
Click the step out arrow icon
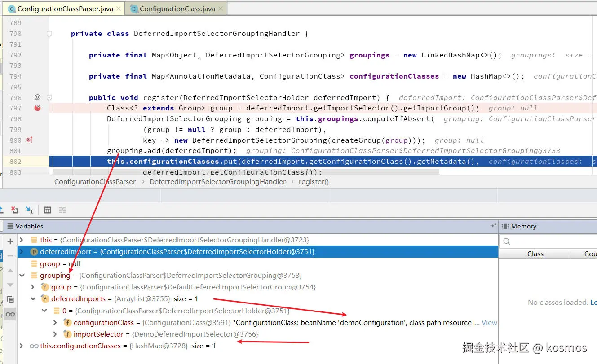(x=1, y=210)
